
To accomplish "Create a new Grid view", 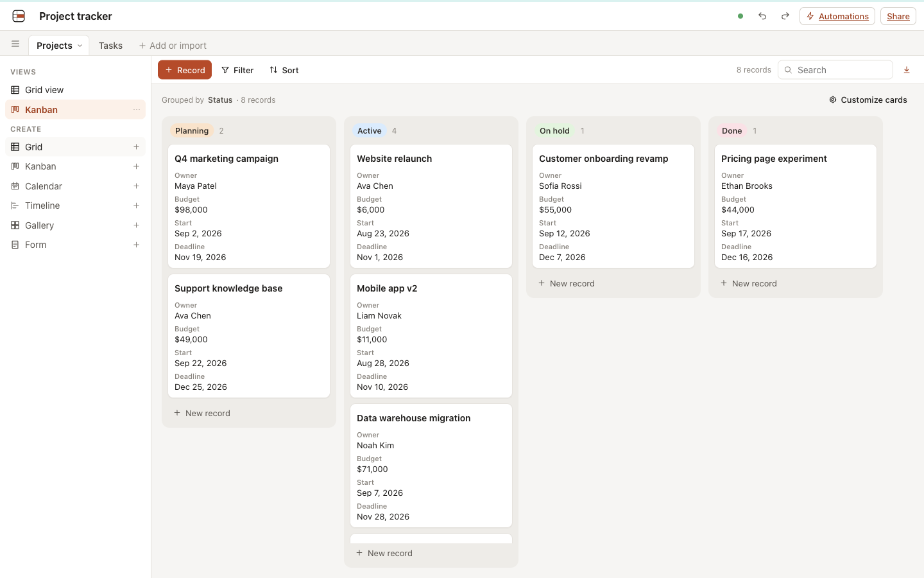I will 76,147.
